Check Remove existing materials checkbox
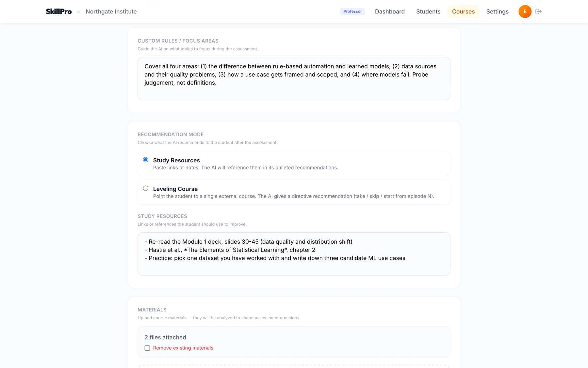 pos(147,348)
